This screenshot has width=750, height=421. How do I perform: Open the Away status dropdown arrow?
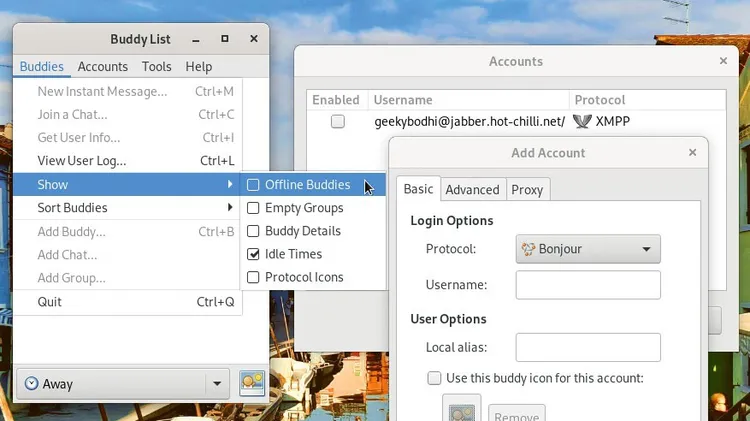click(217, 383)
